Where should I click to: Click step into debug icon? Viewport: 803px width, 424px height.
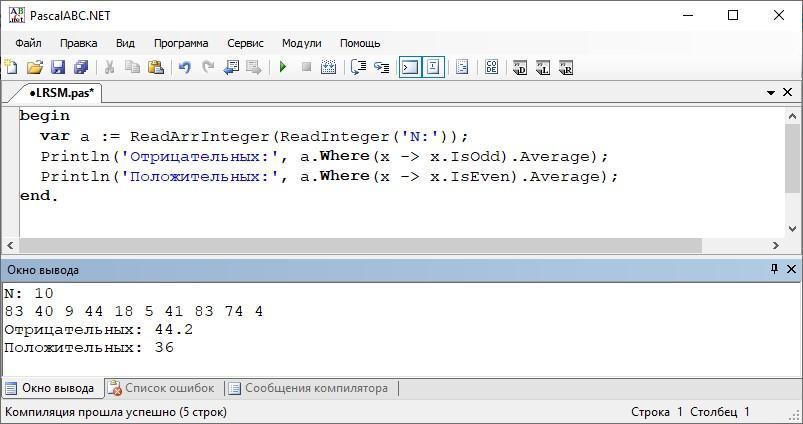coord(382,67)
